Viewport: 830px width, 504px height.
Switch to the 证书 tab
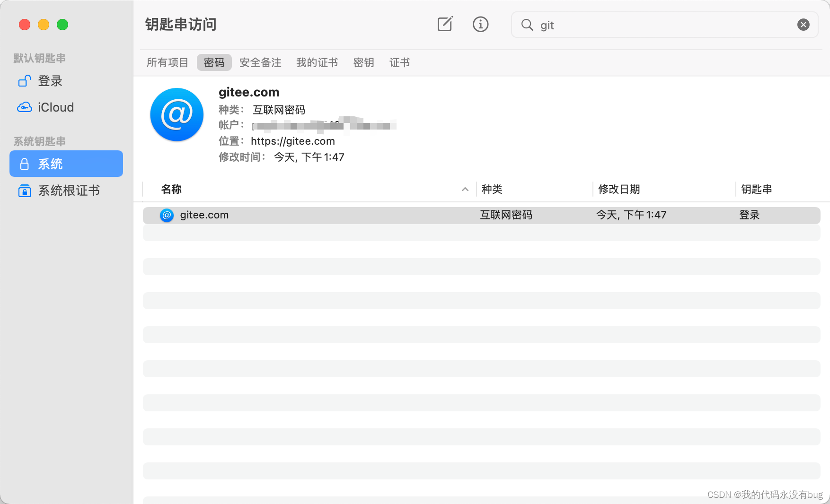399,62
